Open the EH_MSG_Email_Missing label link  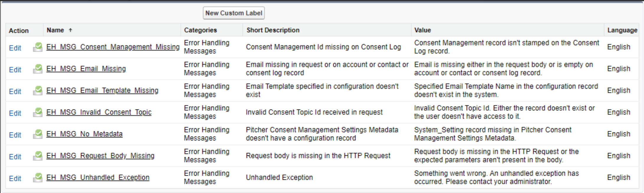(x=86, y=69)
